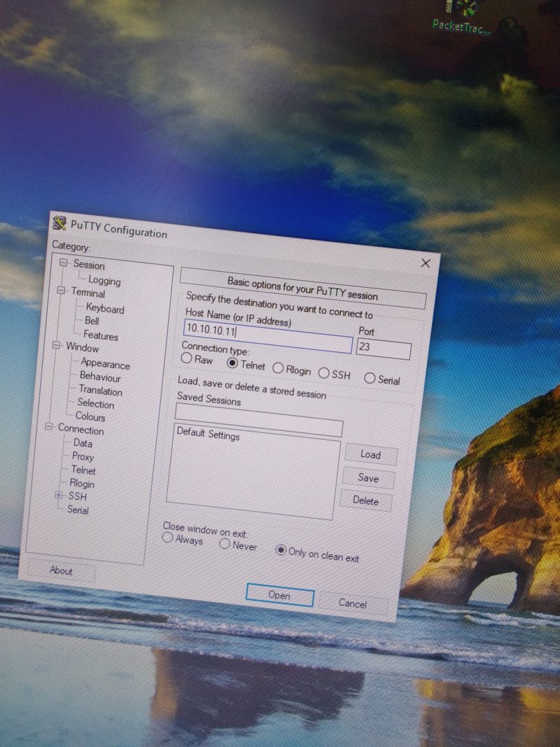
Task: Select the Serial connection type
Action: coord(369,378)
